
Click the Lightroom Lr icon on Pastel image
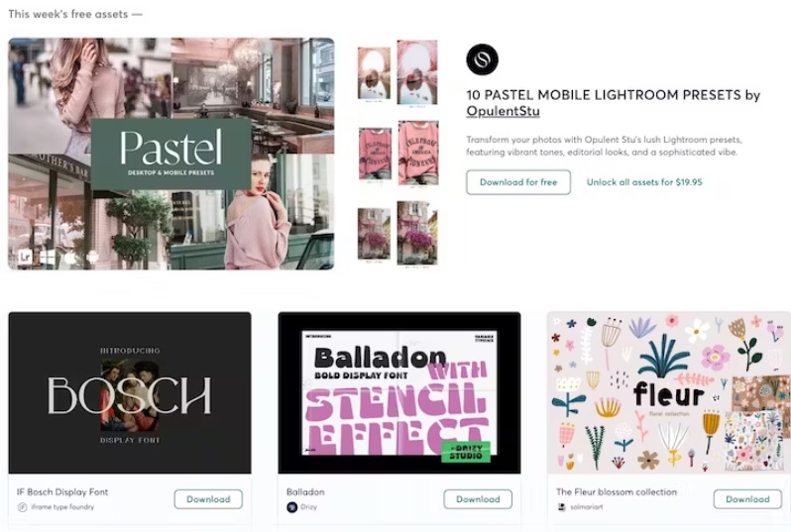25,258
